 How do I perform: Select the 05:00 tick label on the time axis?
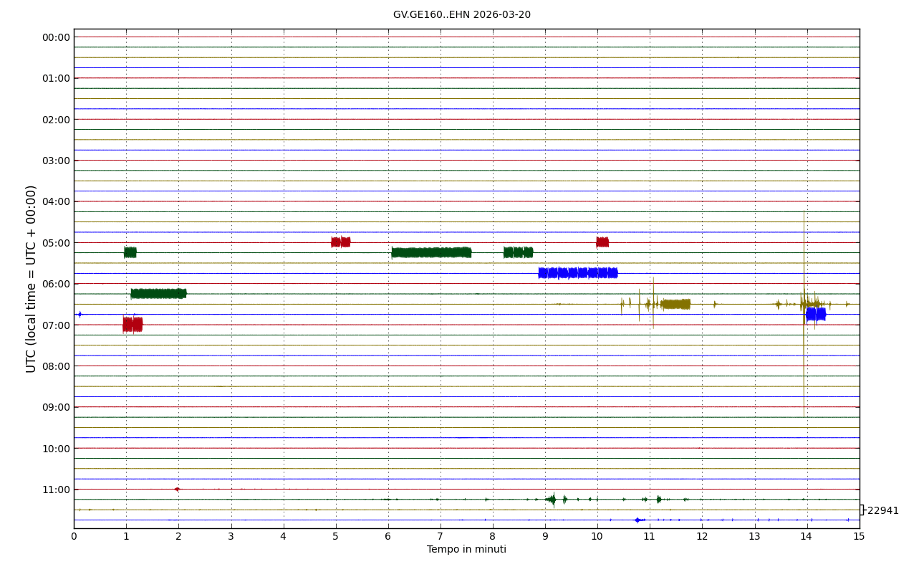(x=57, y=243)
